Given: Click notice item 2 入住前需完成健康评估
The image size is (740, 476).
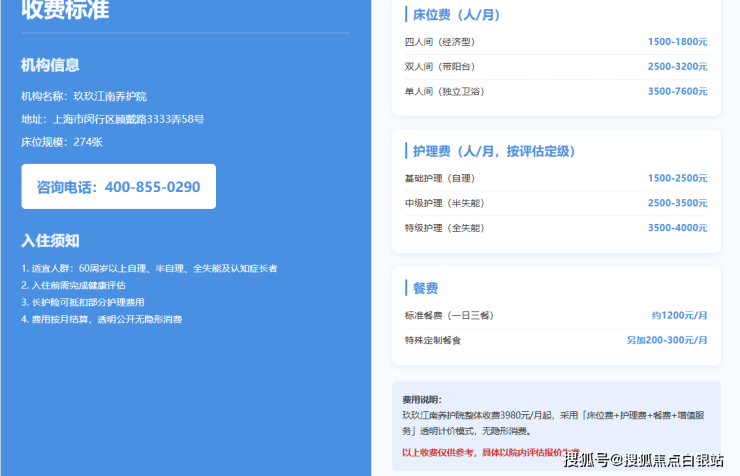Looking at the screenshot, I should tap(73, 285).
